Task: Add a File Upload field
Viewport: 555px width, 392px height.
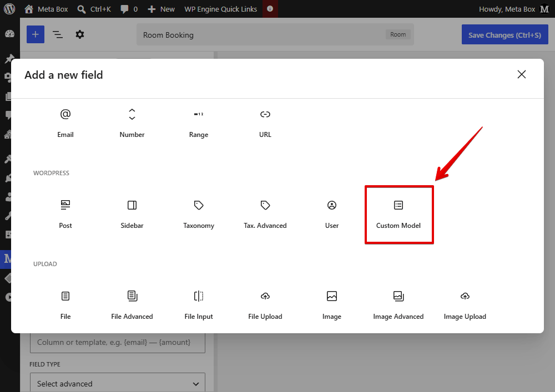Action: tap(265, 306)
